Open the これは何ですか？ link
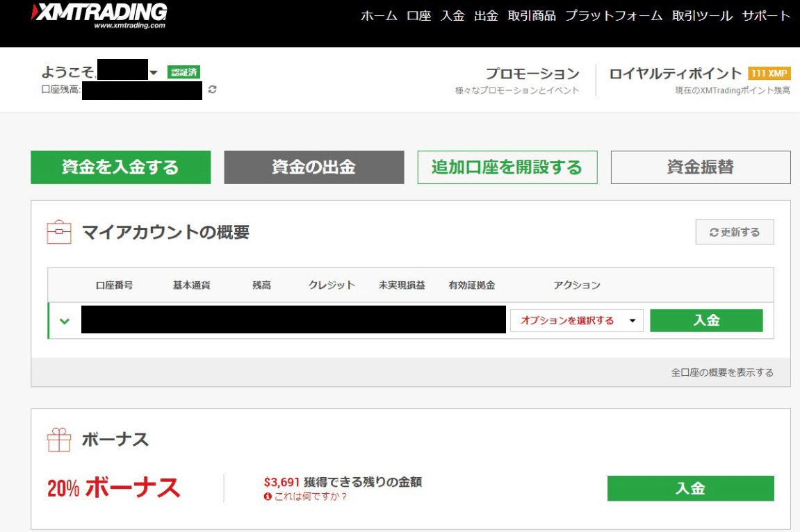The height and width of the screenshot is (532, 800). pyautogui.click(x=311, y=497)
